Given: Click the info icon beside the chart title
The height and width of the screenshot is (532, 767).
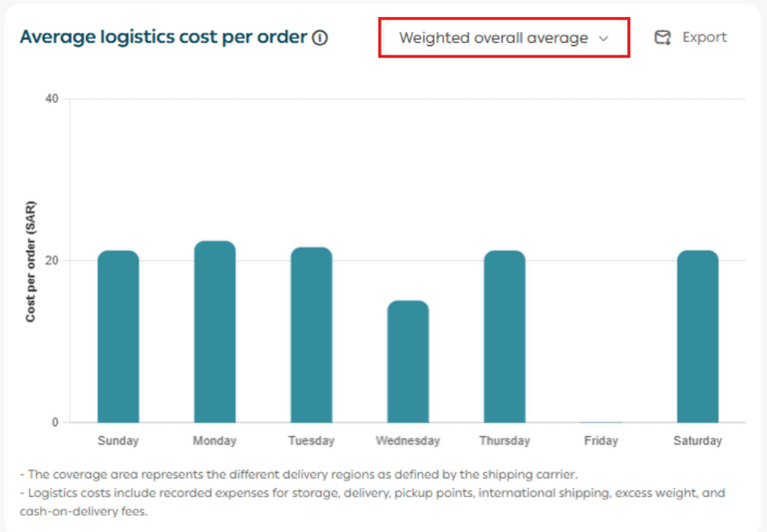Looking at the screenshot, I should [x=320, y=37].
